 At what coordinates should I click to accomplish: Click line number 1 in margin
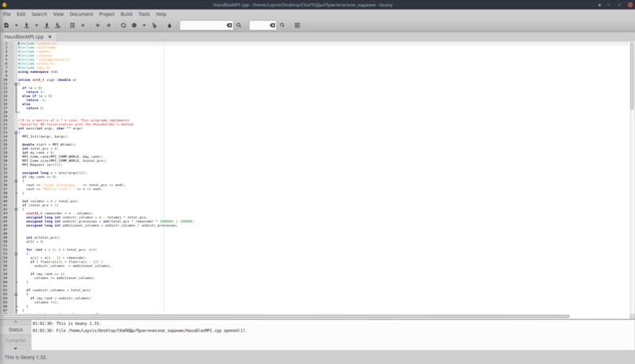(x=6, y=44)
